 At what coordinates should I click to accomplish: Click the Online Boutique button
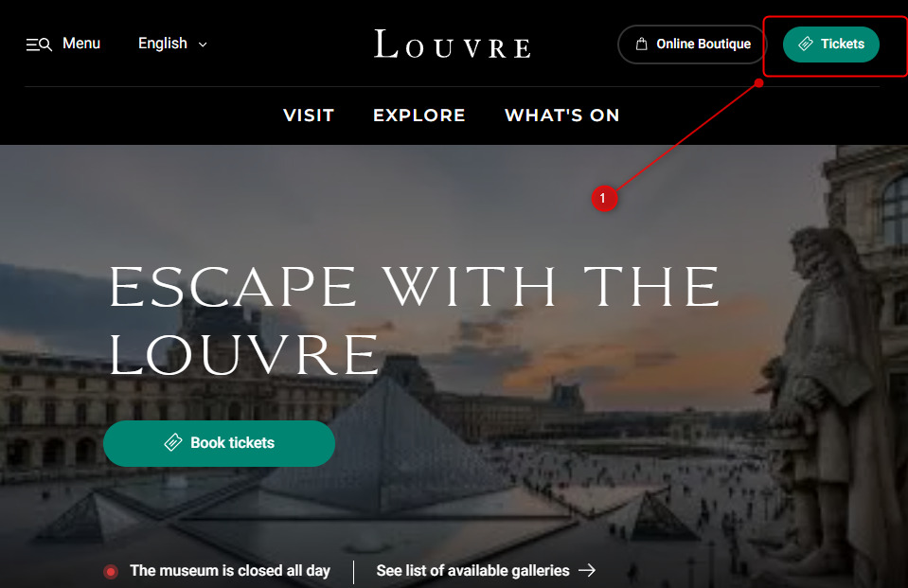pos(692,44)
